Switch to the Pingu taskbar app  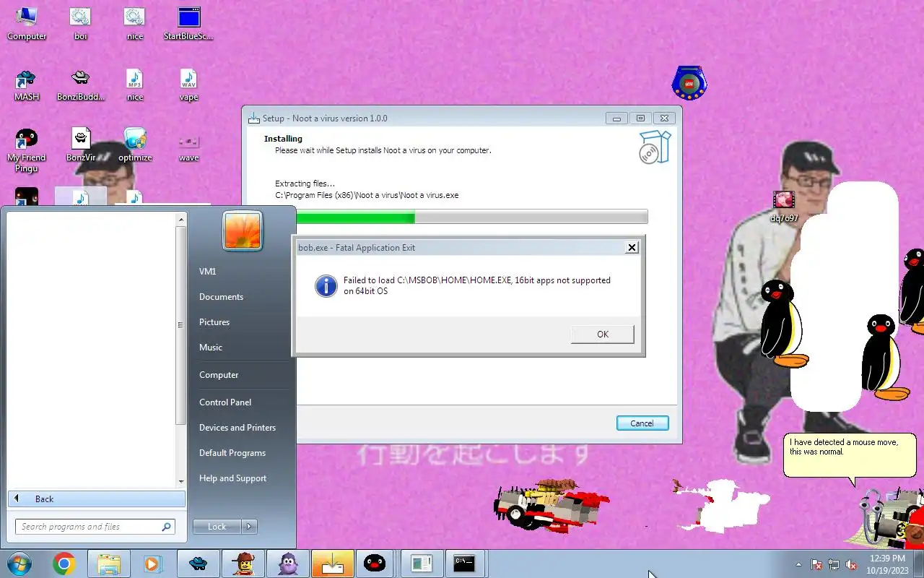tap(374, 564)
